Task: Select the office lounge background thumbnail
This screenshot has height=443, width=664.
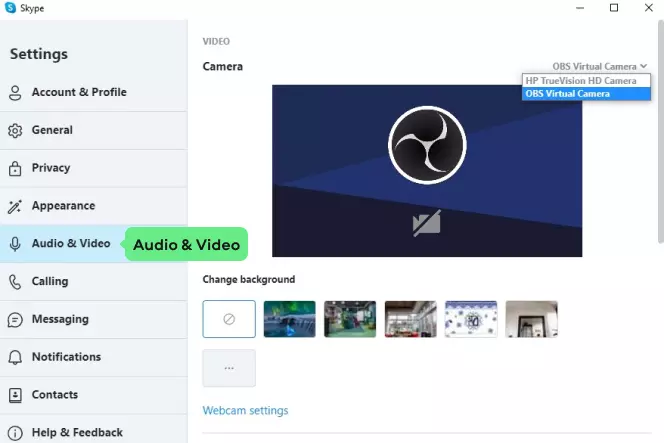Action: tap(410, 319)
